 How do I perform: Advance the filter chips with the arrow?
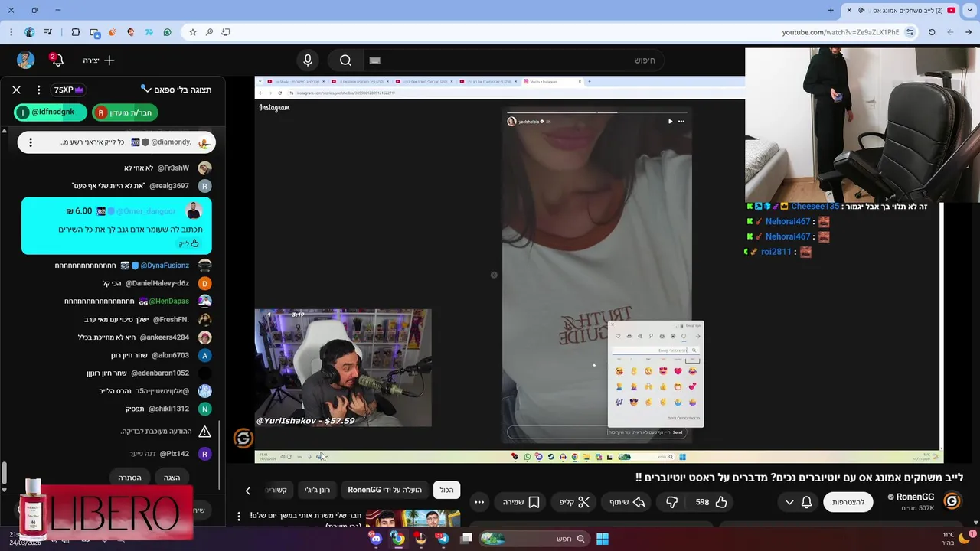(x=247, y=491)
